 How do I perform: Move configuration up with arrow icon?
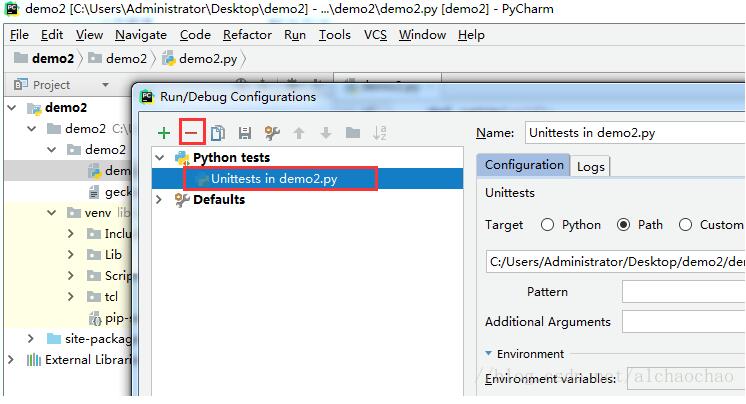[299, 133]
